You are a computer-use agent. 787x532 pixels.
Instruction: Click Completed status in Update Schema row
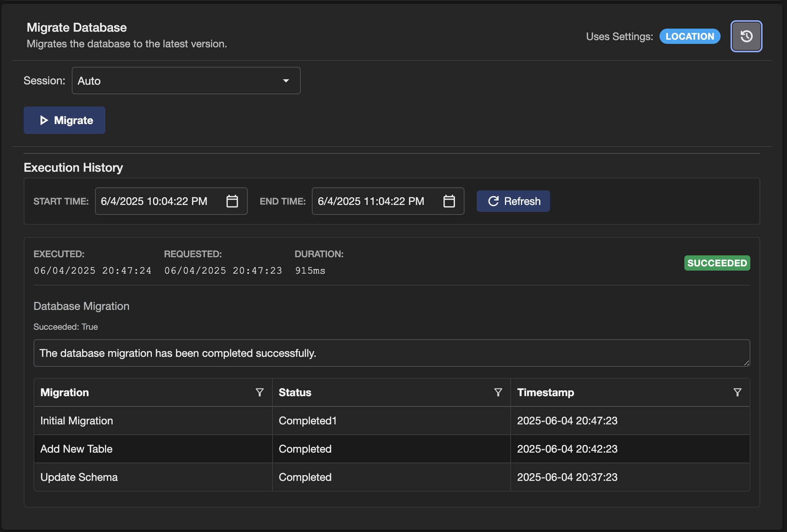point(392,477)
